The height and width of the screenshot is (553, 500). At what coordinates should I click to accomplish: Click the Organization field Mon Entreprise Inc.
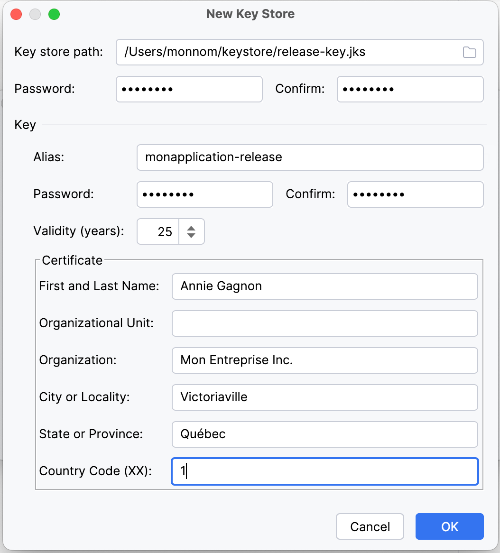tap(325, 360)
